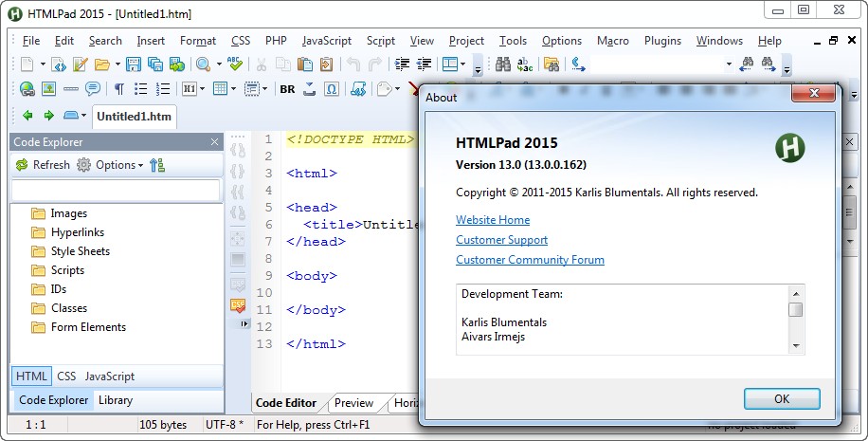Click the non-breaking space icon
The height and width of the screenshot is (441, 868).
tap(310, 88)
